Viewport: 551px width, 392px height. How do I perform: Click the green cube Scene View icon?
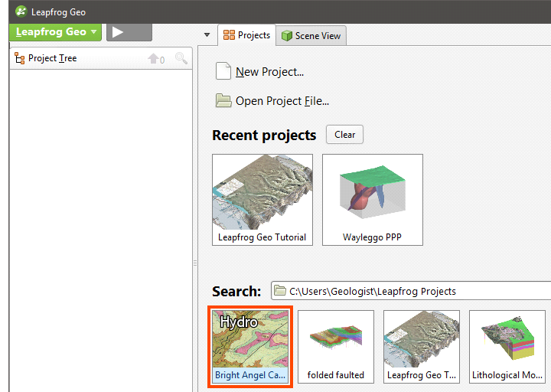[287, 35]
